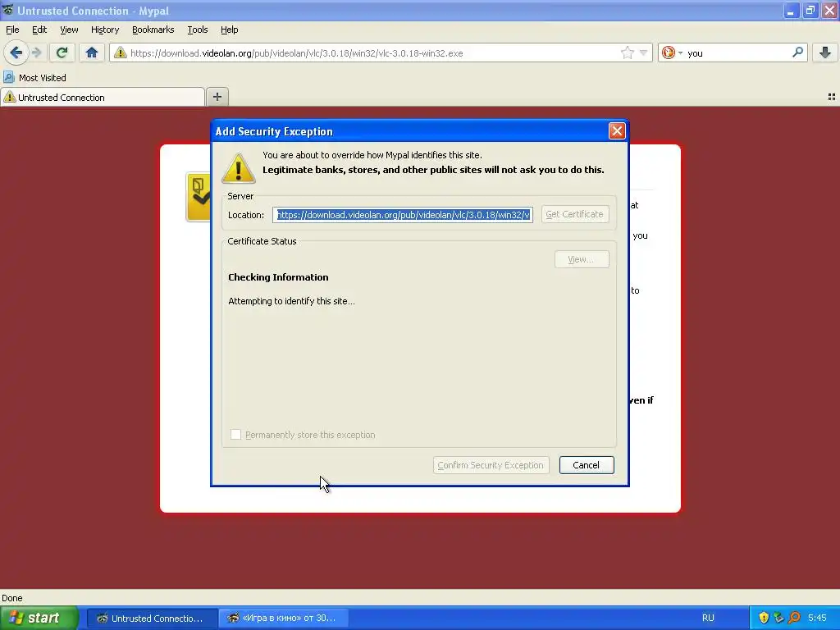Screen dimensions: 840x630
Task: Minimize the Mypal browser window
Action: coord(791,11)
